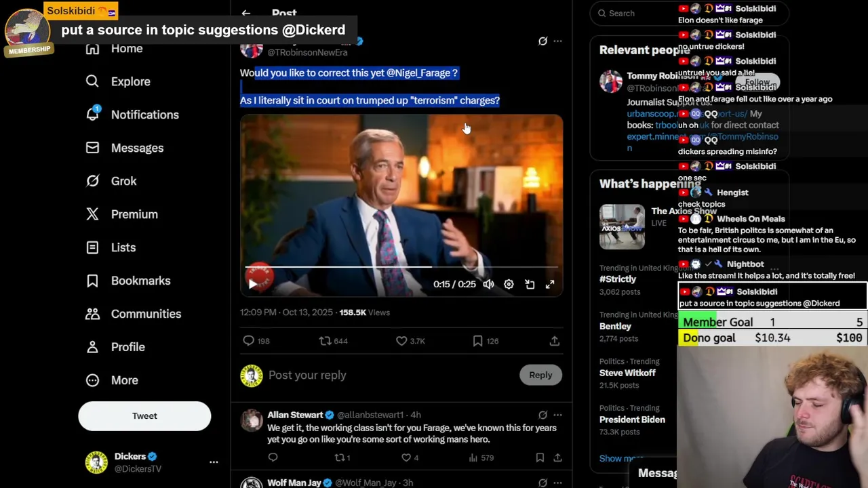Viewport: 868px width, 488px height.
Task: Open Messages in the sidebar
Action: pos(125,148)
